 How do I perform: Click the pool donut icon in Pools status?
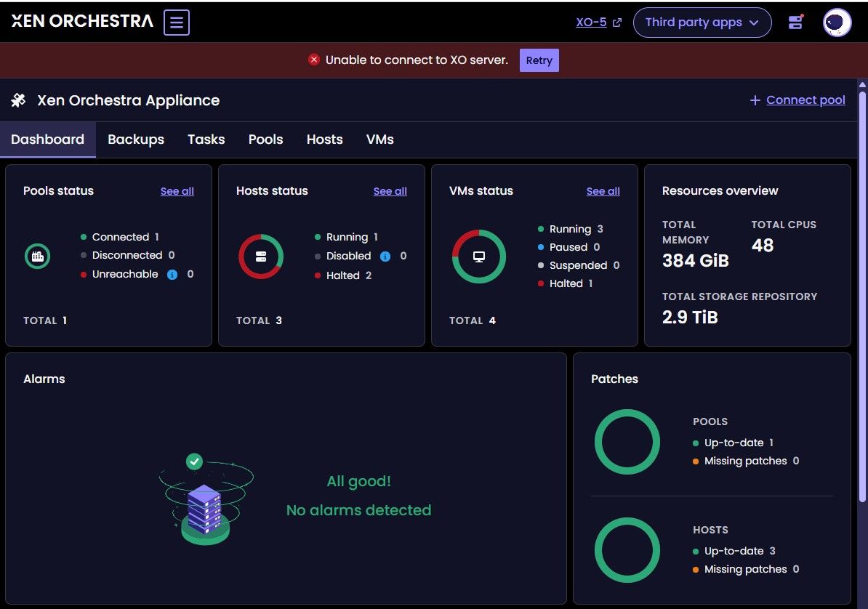click(38, 257)
